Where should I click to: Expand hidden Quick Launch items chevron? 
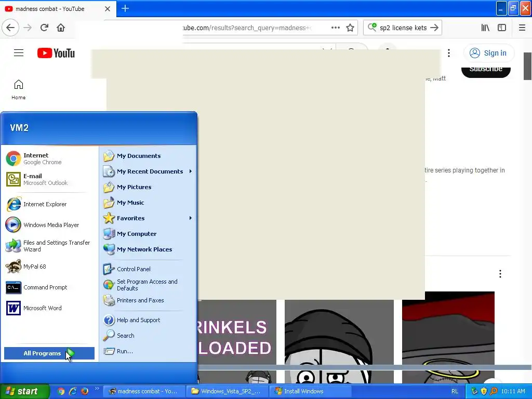point(97,389)
